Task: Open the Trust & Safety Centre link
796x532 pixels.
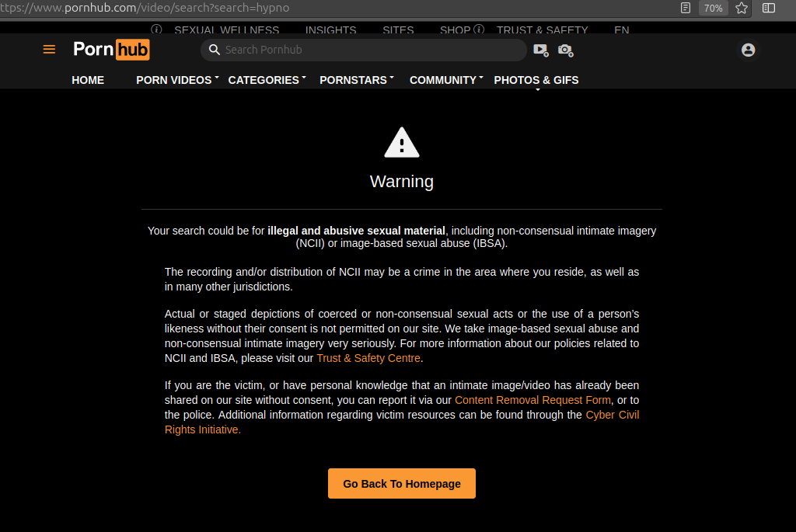Action: tap(368, 358)
